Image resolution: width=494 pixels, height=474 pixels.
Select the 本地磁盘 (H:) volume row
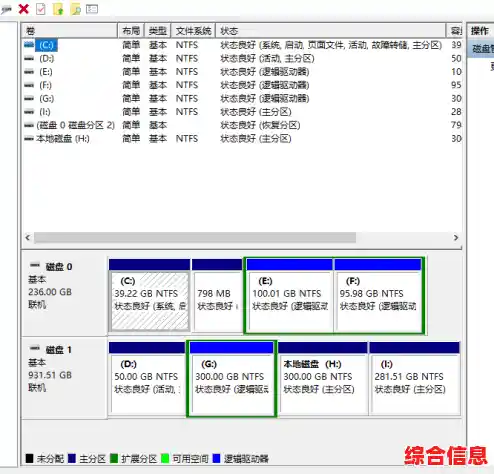(63, 139)
